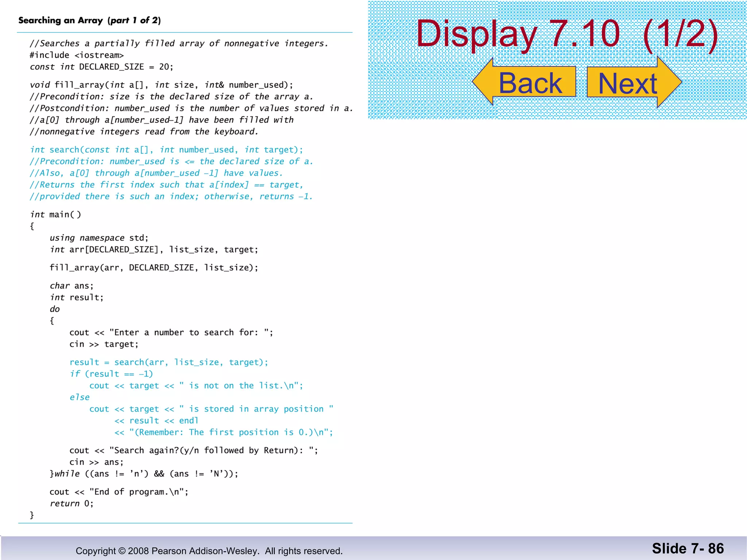Click the '#include <iostream>' line

pos(77,55)
